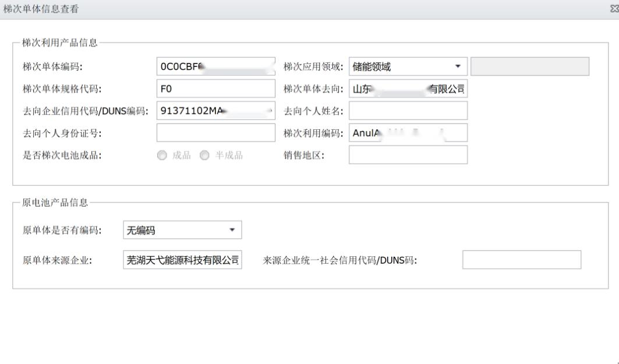Click the 原电池产品信息 group heading
This screenshot has width=619, height=364.
pos(55,203)
